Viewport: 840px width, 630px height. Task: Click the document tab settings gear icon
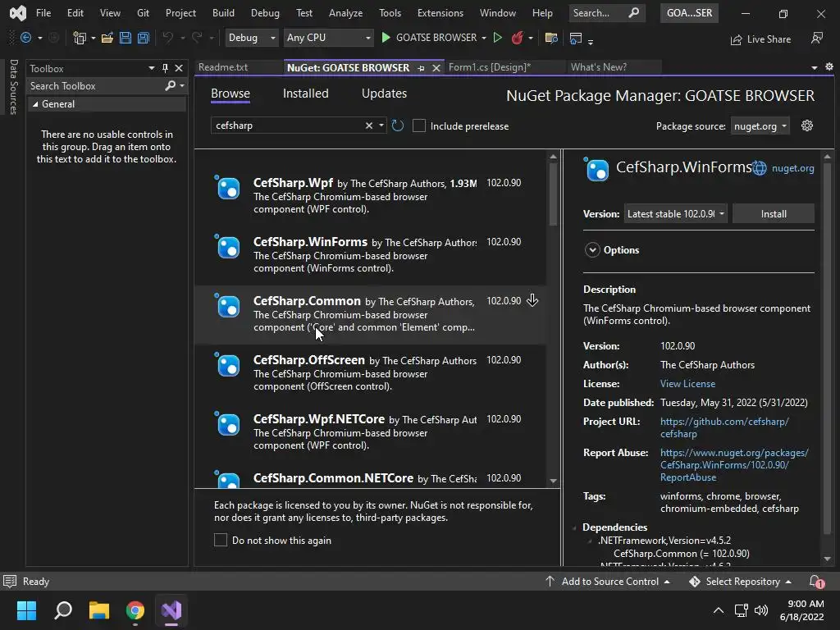point(829,67)
